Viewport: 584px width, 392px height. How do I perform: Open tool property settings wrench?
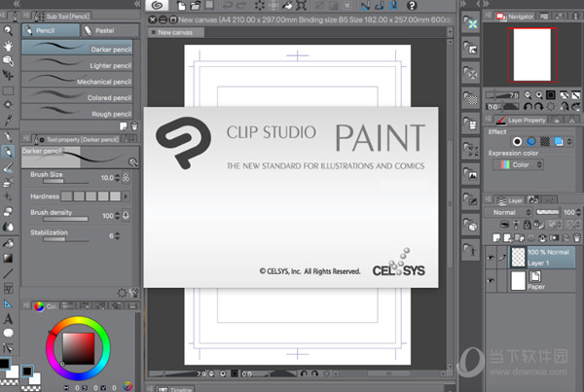click(134, 293)
